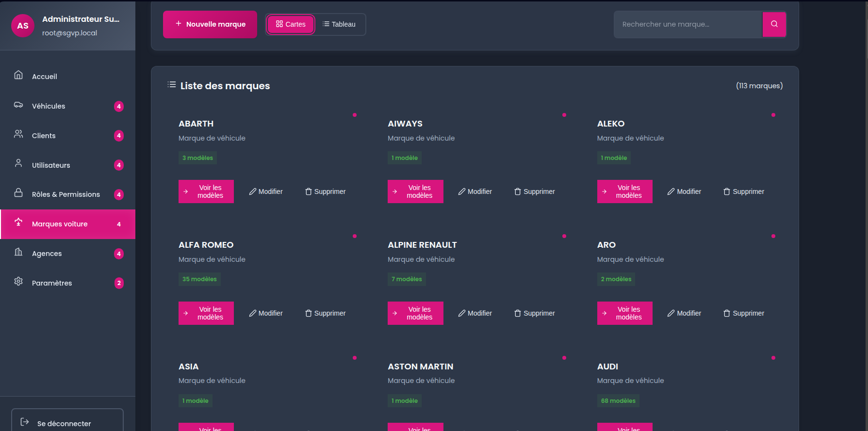868x431 pixels.
Task: Click the status dot on ALEKO card
Action: click(773, 115)
